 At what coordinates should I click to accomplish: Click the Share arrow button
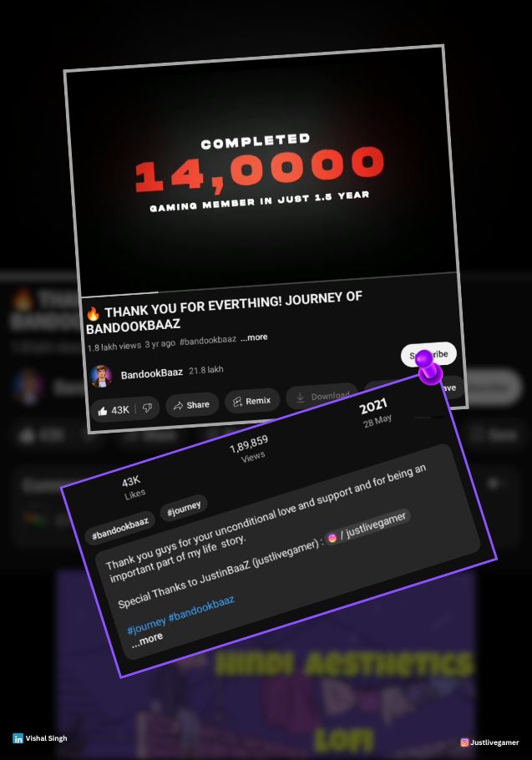pos(192,405)
